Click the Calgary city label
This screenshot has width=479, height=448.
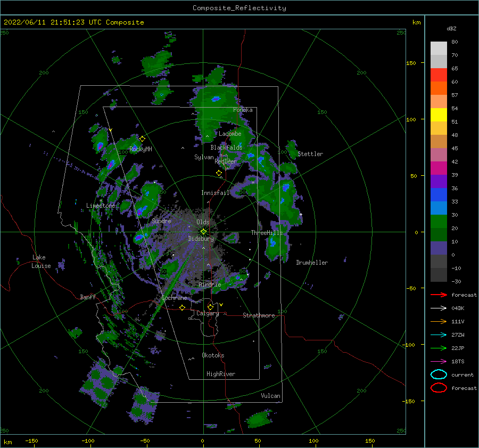pos(208,313)
